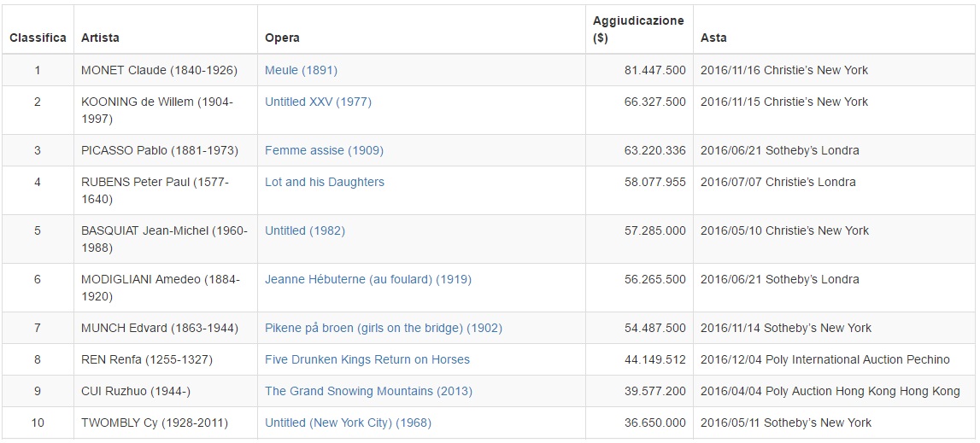The width and height of the screenshot is (980, 443).
Task: Open Lot and his Daughters link
Action: [325, 182]
